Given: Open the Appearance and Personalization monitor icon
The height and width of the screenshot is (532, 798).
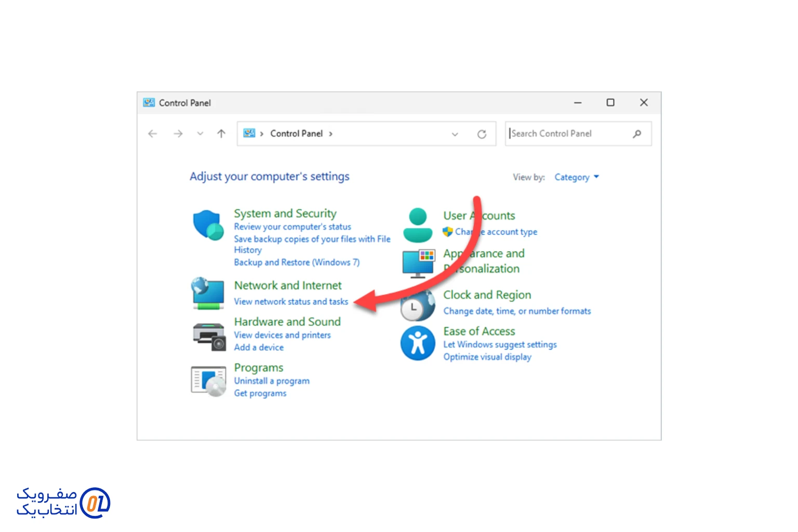Looking at the screenshot, I should coord(418,263).
